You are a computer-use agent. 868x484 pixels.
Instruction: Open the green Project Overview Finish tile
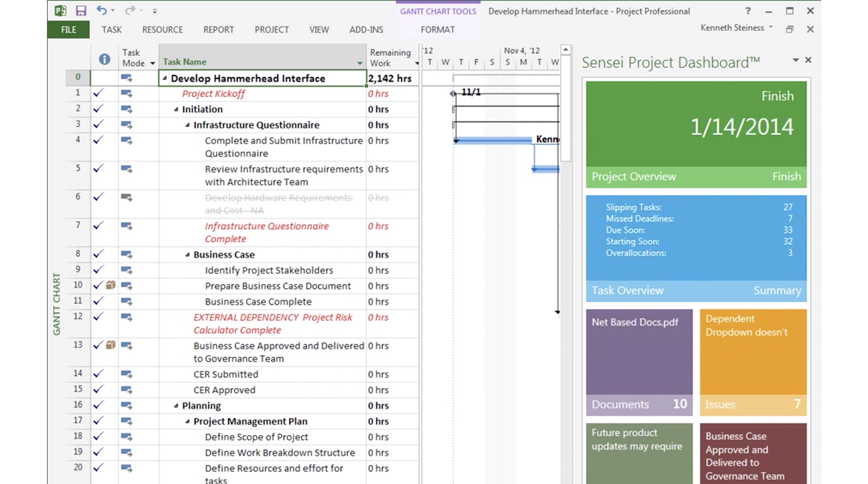[x=696, y=134]
